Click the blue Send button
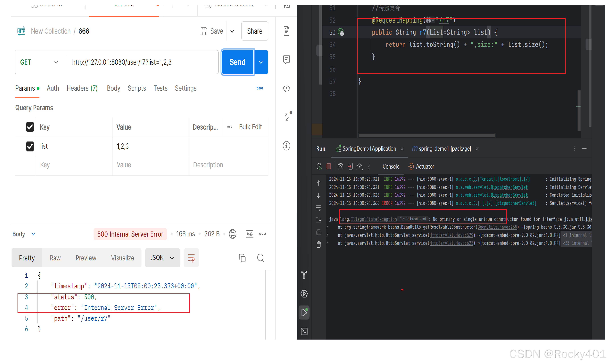The width and height of the screenshot is (607, 364). [237, 62]
